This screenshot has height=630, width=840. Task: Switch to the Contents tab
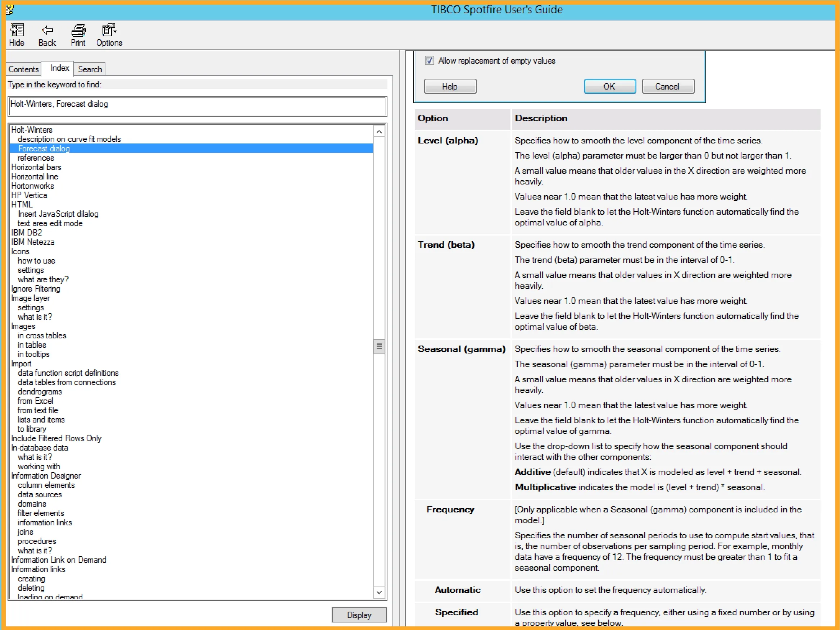coord(23,69)
